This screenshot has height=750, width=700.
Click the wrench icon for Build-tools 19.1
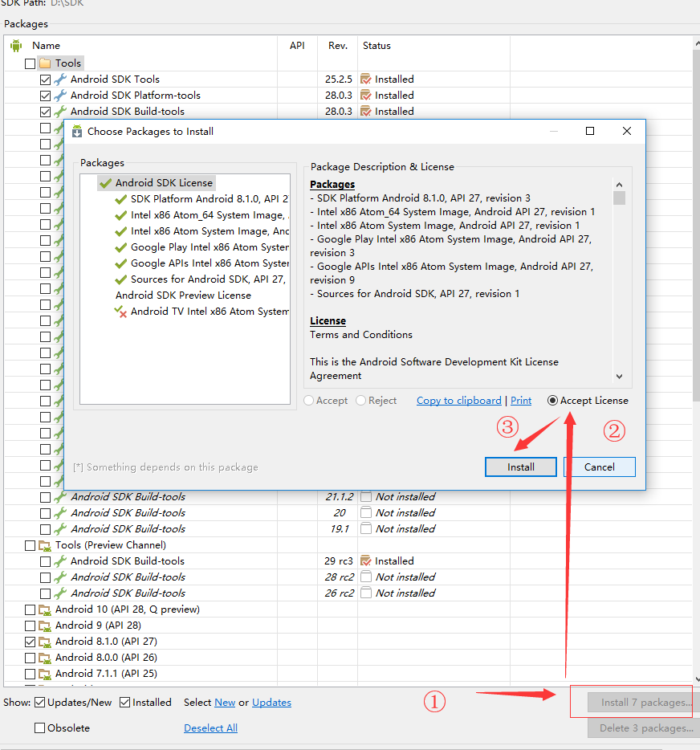pos(60,529)
